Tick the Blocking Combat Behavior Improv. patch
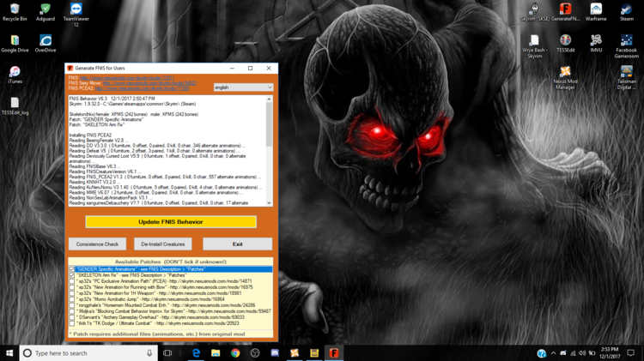The height and width of the screenshot is (361, 644). tap(72, 311)
